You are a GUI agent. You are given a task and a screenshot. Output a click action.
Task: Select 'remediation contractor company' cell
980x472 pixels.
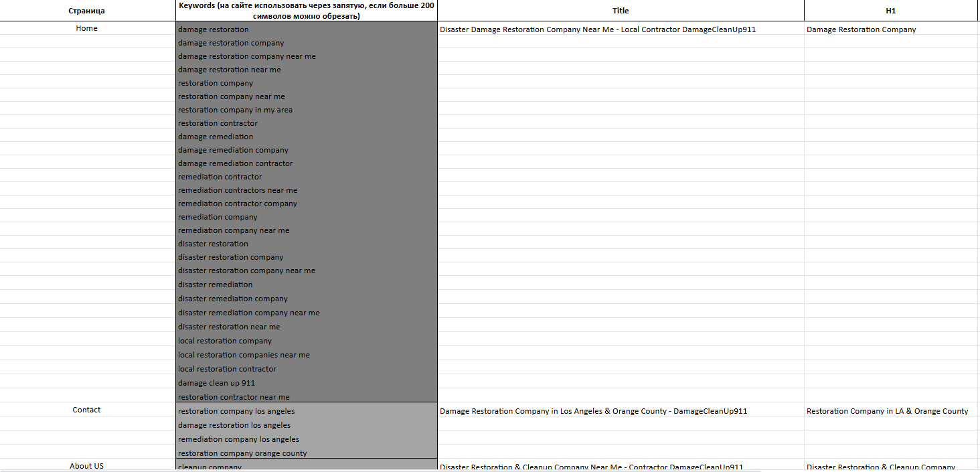(x=307, y=204)
